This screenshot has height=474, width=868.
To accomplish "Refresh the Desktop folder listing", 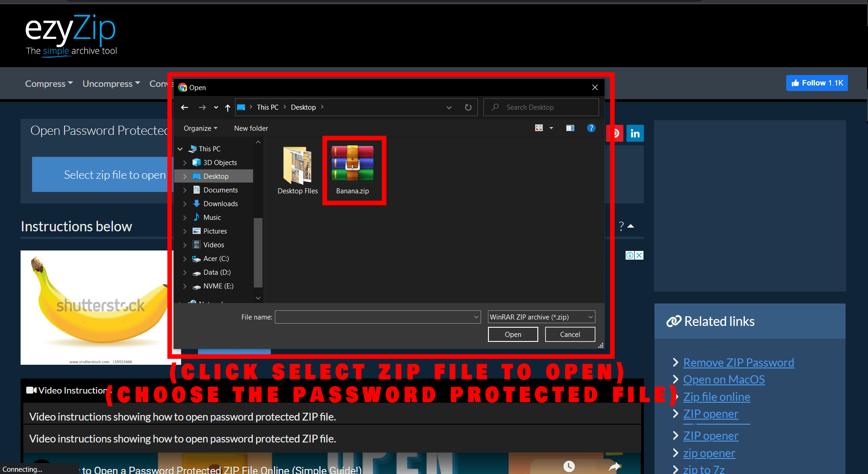I will (468, 107).
